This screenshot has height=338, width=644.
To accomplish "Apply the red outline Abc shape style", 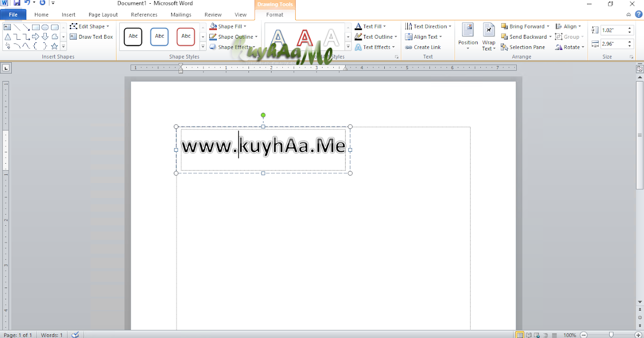I will click(186, 36).
